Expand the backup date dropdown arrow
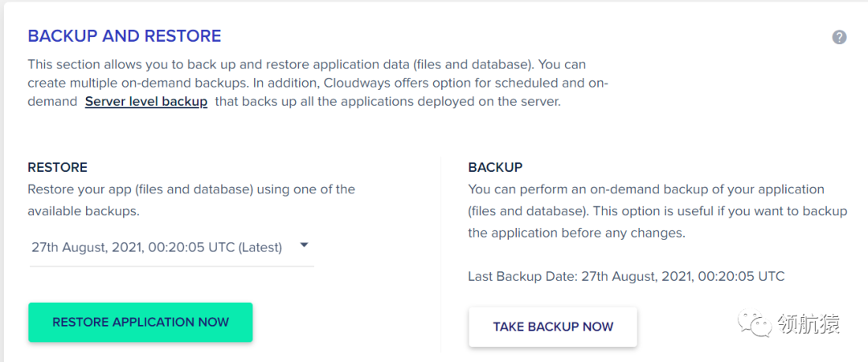Image resolution: width=868 pixels, height=362 pixels. [x=304, y=246]
